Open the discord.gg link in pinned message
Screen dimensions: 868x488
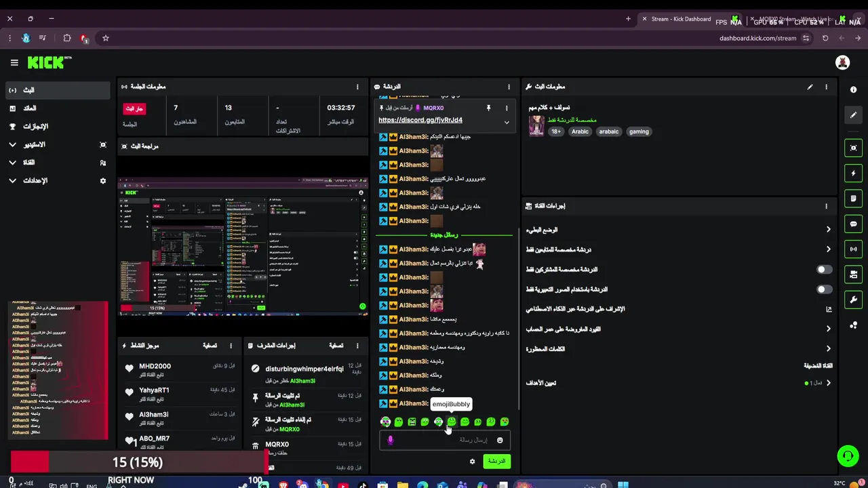[x=420, y=120]
